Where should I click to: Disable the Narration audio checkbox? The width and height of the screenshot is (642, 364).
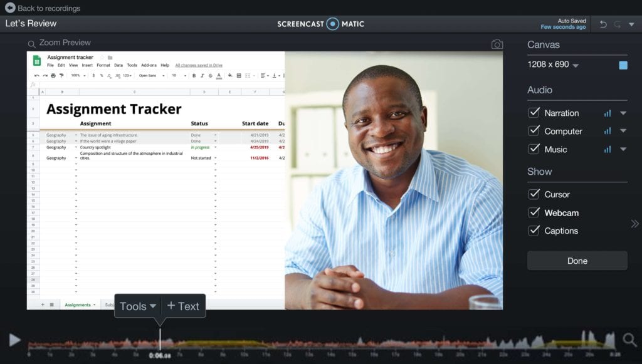click(535, 113)
